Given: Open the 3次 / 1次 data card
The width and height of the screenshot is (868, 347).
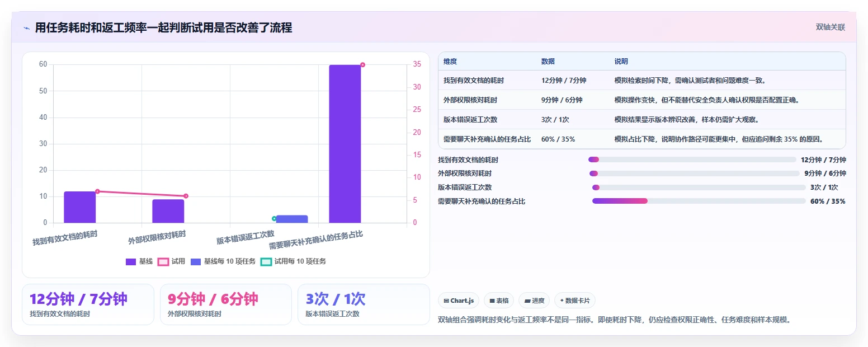Looking at the screenshot, I should [364, 304].
